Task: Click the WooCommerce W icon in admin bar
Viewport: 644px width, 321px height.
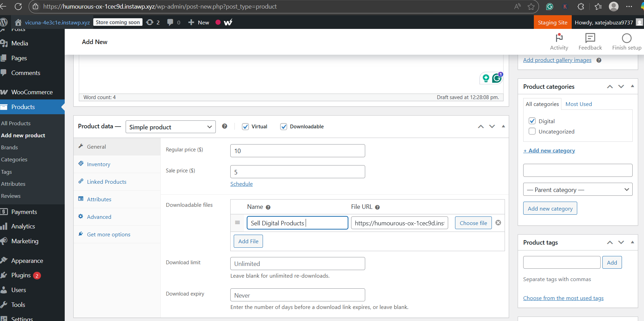Action: pos(228,22)
